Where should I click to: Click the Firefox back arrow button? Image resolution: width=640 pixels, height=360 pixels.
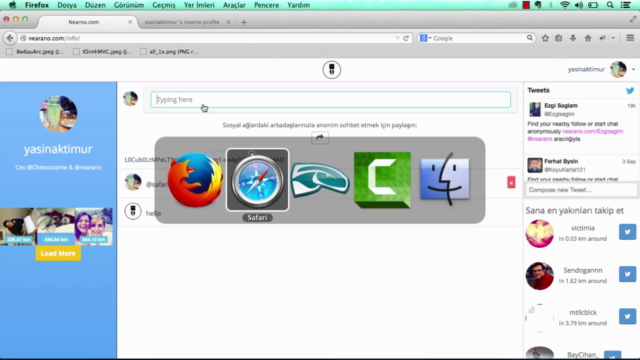(10, 38)
